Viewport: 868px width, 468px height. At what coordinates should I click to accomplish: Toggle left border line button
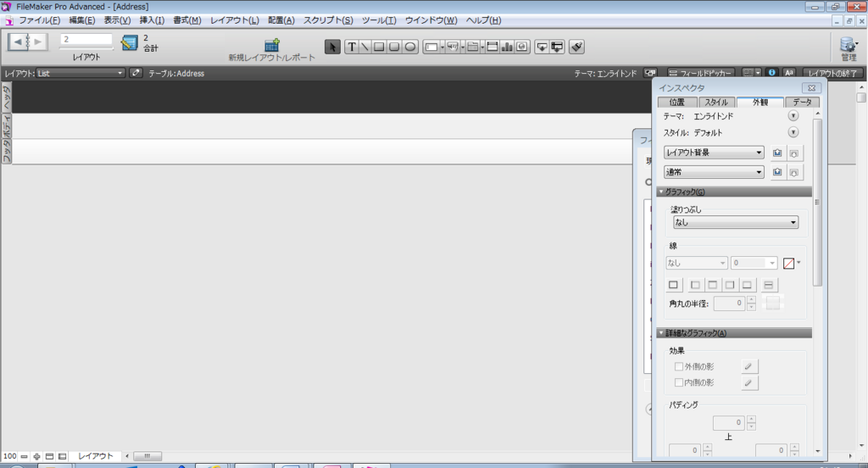point(695,285)
